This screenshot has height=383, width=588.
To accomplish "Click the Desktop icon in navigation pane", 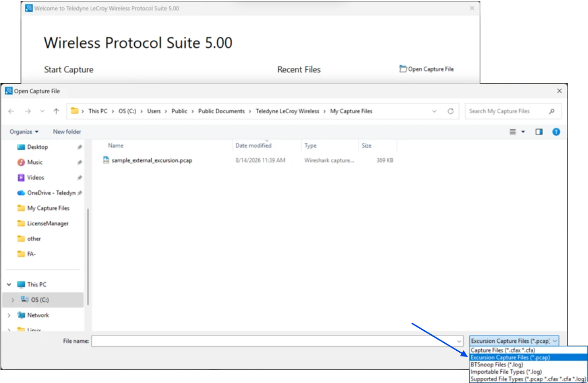I will (x=21, y=147).
